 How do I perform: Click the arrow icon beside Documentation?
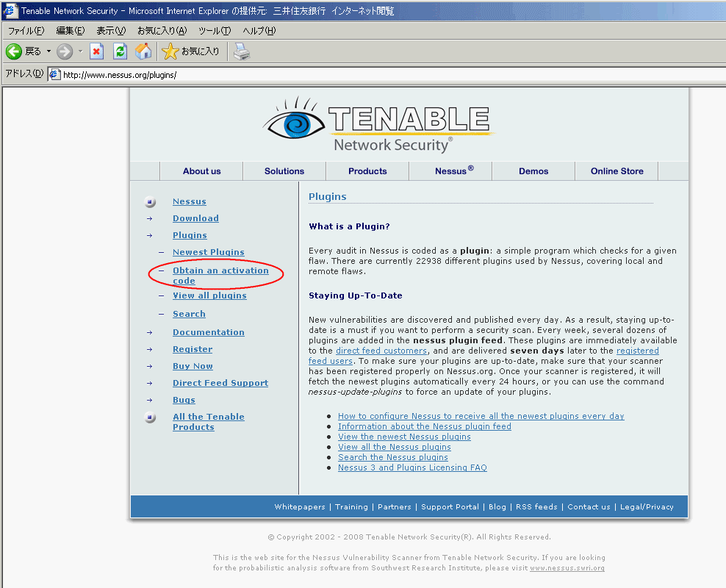tap(149, 332)
